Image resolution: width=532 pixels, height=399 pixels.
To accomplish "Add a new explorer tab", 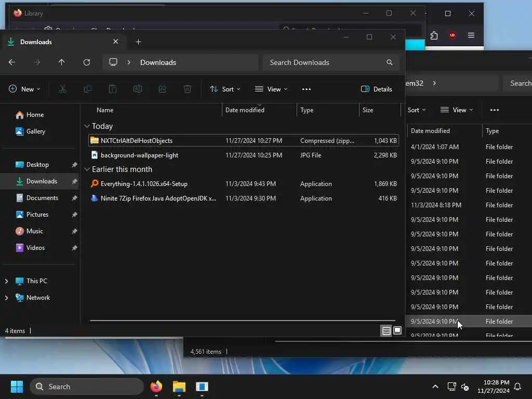I will pyautogui.click(x=138, y=42).
